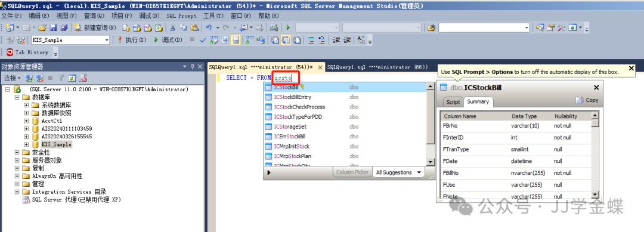
Task: Toggle the filter icon in Object Explorer
Action: click(x=61, y=78)
